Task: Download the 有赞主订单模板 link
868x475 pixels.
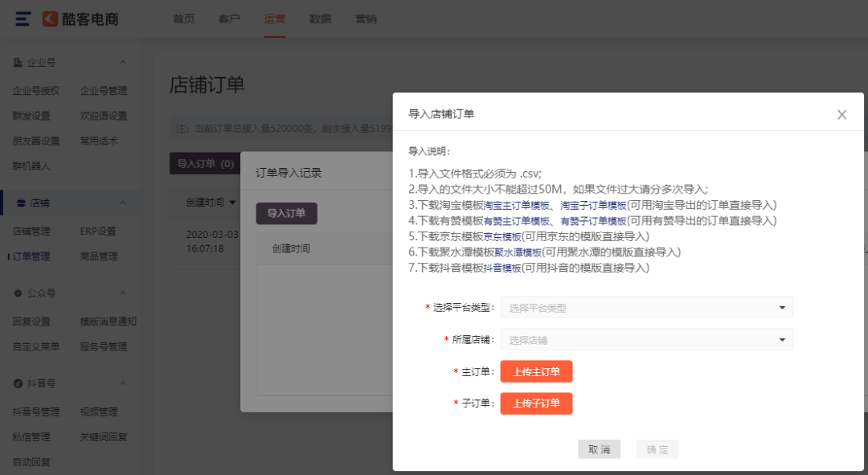Action: tap(517, 221)
